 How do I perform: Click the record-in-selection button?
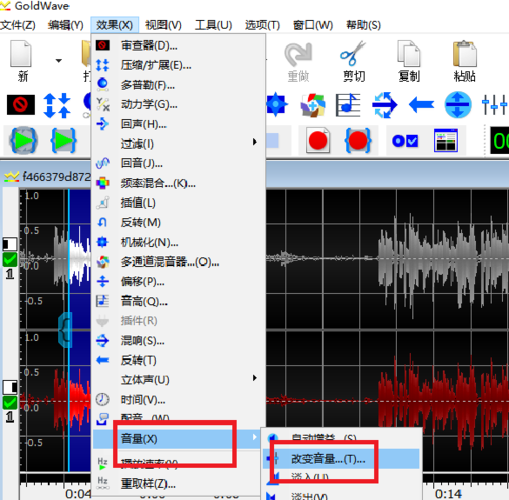click(x=358, y=140)
